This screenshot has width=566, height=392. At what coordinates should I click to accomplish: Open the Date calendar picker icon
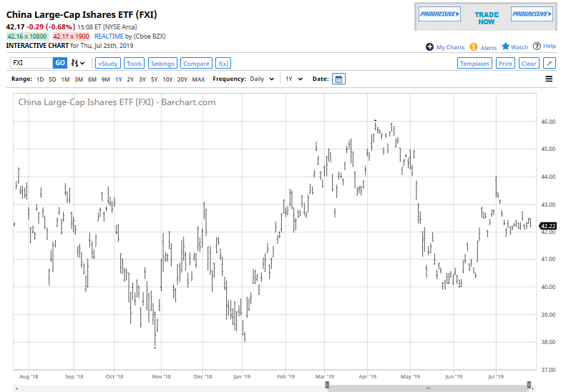tap(338, 79)
